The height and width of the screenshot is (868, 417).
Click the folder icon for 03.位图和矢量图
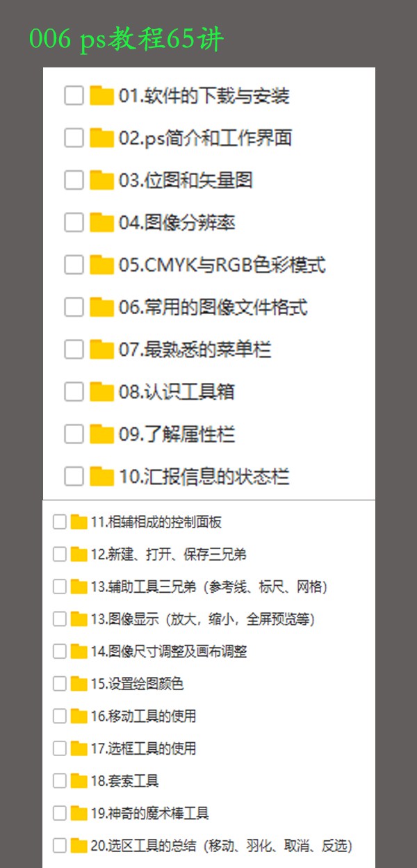[101, 180]
